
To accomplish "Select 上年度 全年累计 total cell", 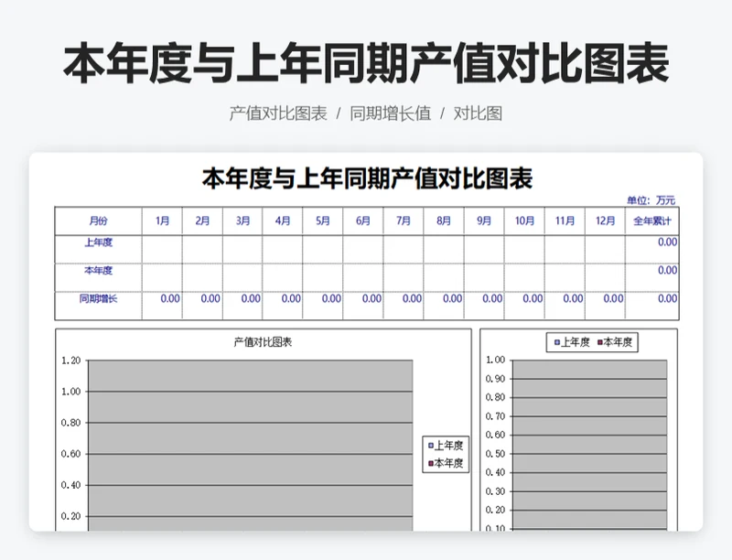I will pos(652,249).
